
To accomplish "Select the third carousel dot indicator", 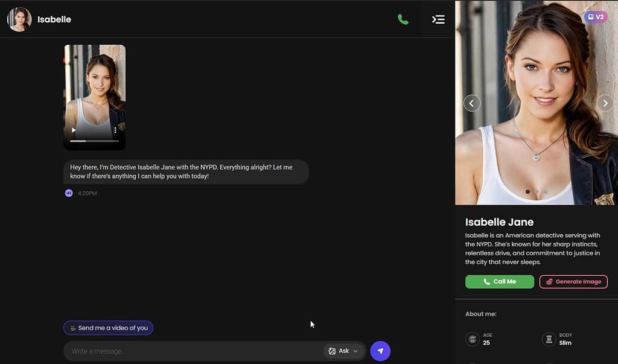I will (x=546, y=192).
